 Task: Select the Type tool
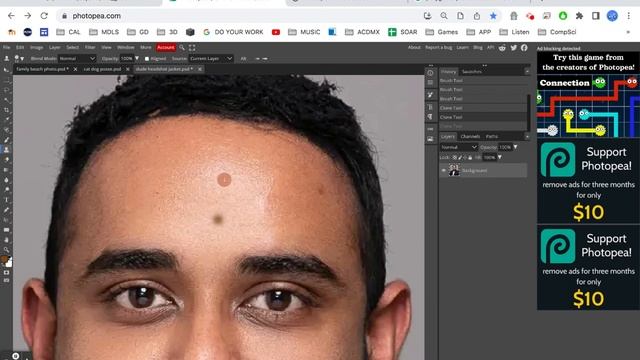click(6, 200)
